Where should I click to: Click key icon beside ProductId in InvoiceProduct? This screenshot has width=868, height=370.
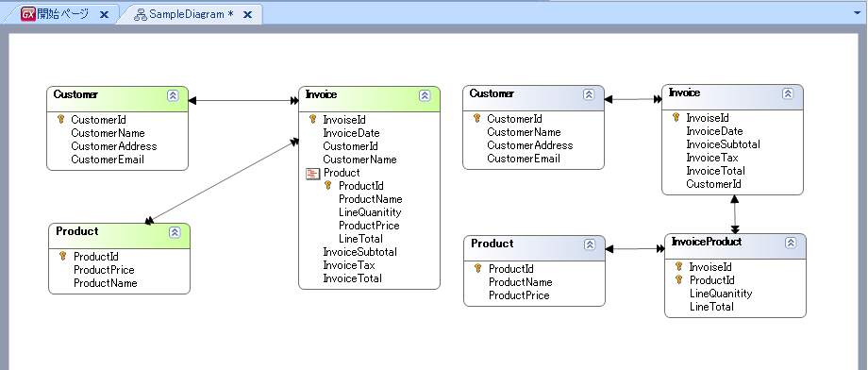pyautogui.click(x=679, y=279)
